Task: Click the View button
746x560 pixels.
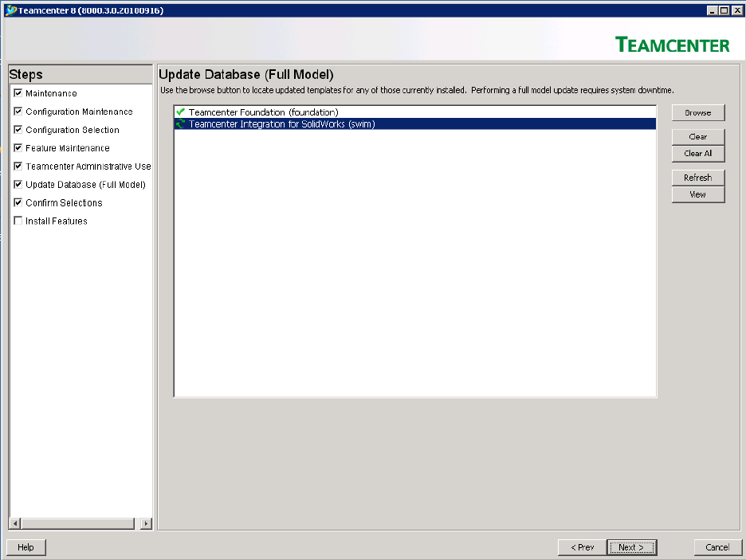Action: point(698,194)
